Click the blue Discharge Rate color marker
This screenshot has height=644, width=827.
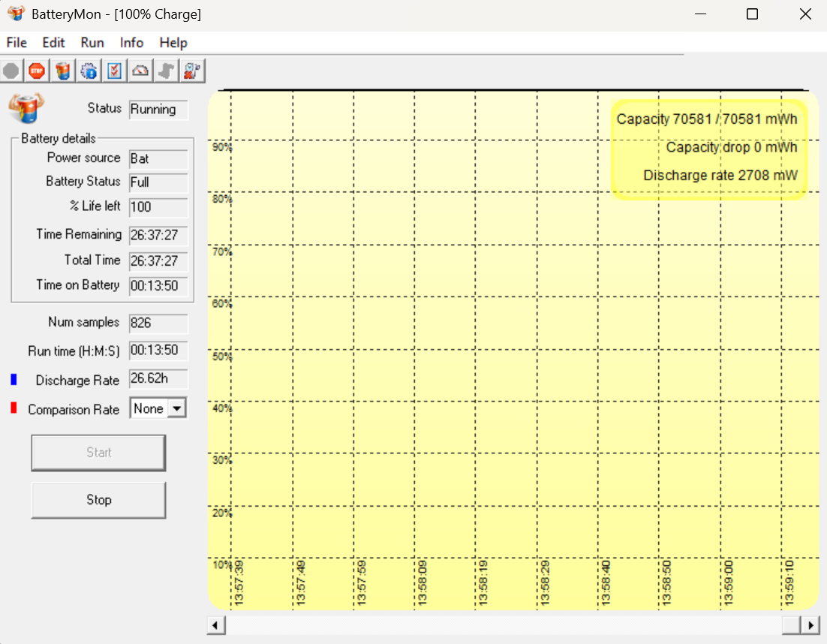(x=14, y=380)
